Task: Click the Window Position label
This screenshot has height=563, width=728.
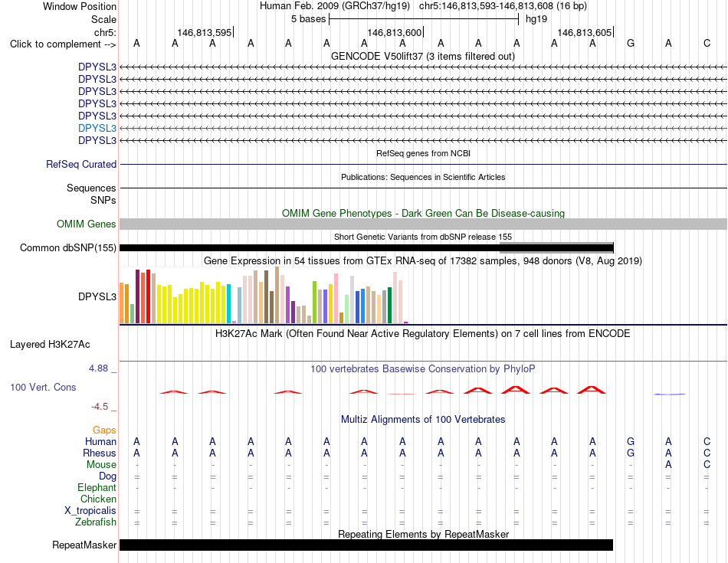Action: pyautogui.click(x=80, y=6)
